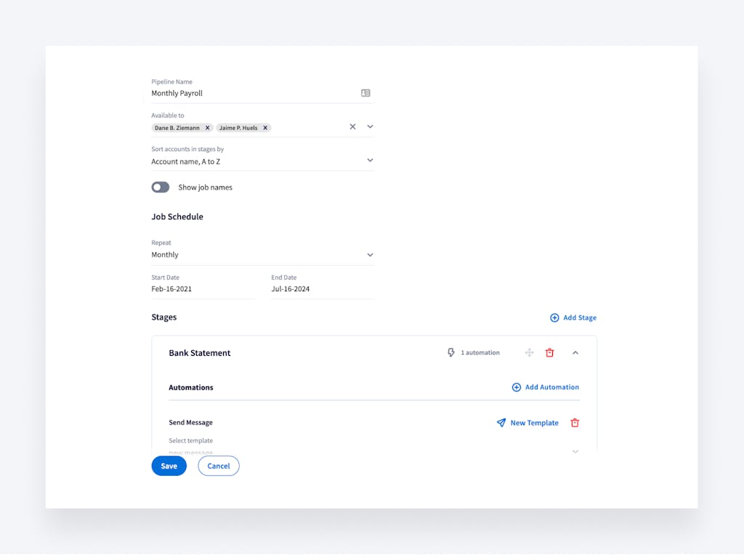Click the plus icon beside Add Stage
The width and height of the screenshot is (744, 560).
[x=554, y=317]
